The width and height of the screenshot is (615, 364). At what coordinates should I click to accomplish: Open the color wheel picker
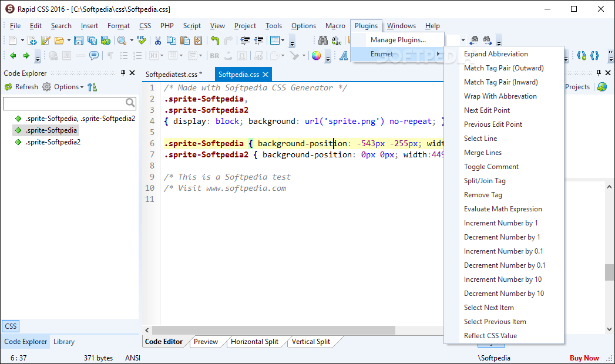coord(316,56)
